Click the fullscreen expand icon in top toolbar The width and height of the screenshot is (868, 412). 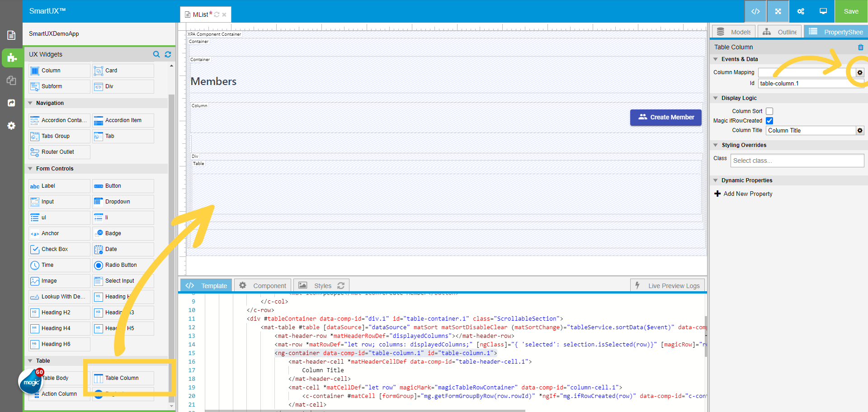point(778,11)
